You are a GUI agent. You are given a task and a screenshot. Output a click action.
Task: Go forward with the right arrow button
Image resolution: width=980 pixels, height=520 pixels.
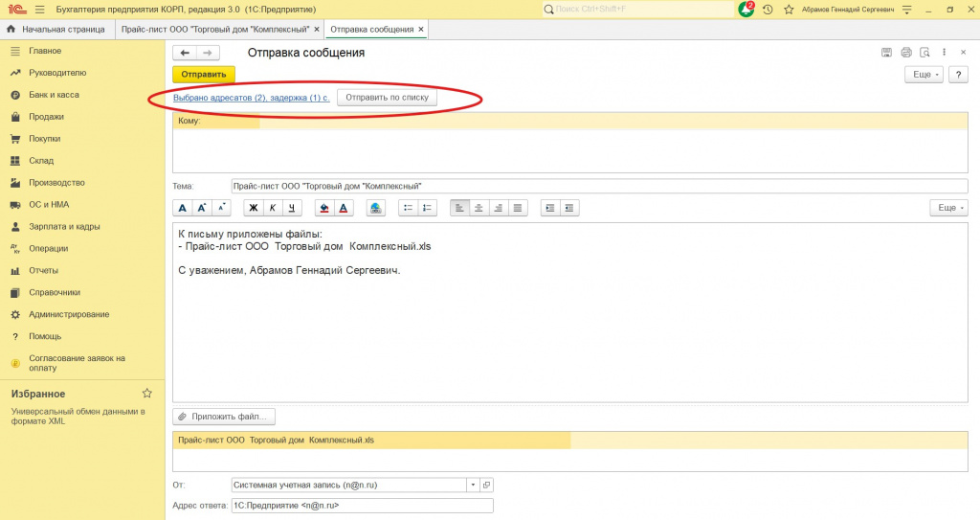[208, 54]
